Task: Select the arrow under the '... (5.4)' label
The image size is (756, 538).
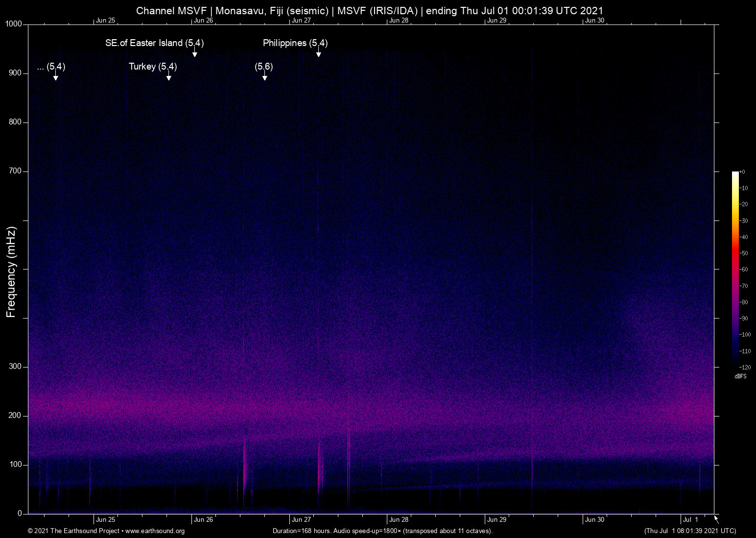Action: [x=55, y=76]
